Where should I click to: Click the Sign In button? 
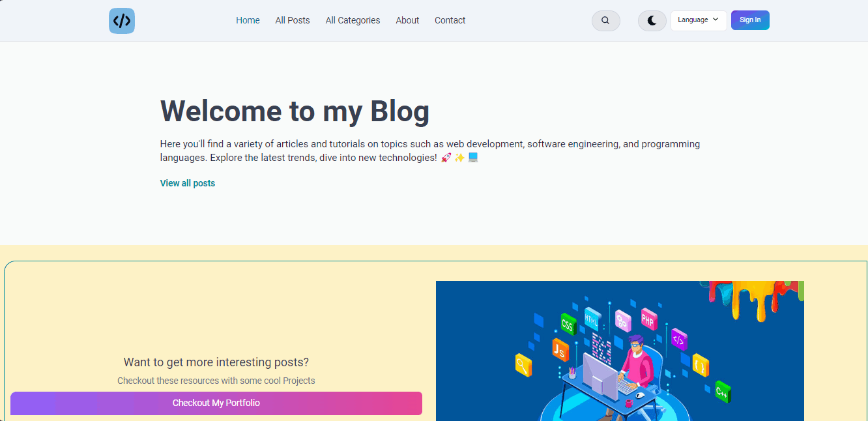(750, 20)
